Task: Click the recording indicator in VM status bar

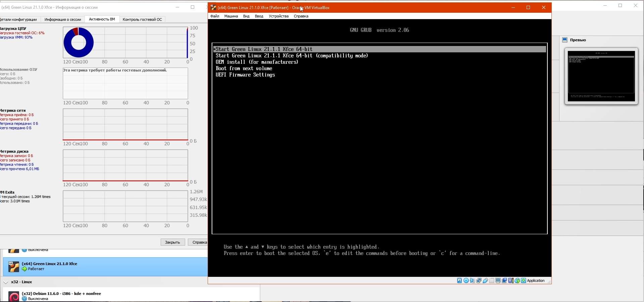Action: click(x=504, y=281)
